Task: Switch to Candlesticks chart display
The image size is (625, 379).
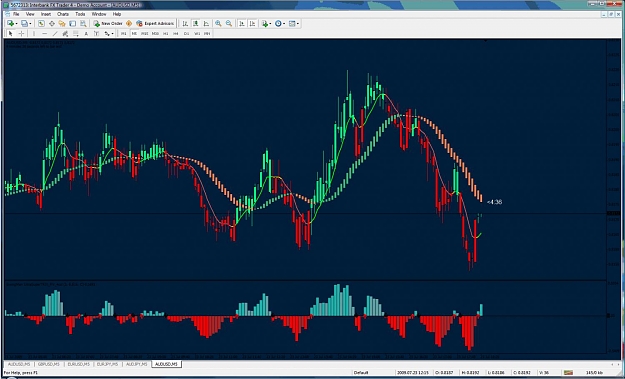Action: [x=196, y=24]
